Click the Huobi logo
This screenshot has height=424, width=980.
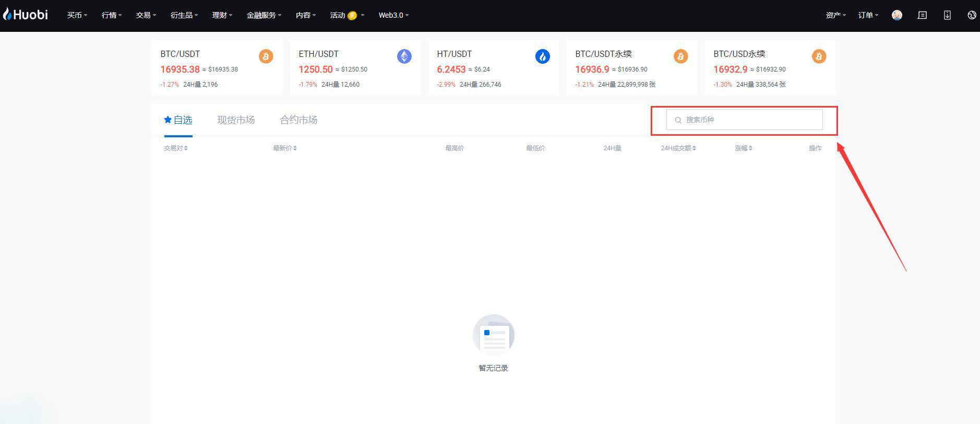pyautogui.click(x=26, y=15)
